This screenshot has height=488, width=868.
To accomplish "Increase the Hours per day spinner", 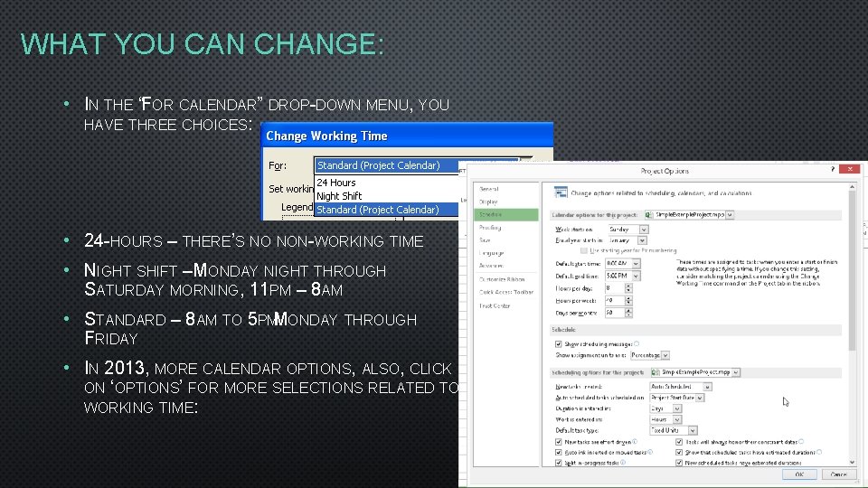I will [628, 286].
